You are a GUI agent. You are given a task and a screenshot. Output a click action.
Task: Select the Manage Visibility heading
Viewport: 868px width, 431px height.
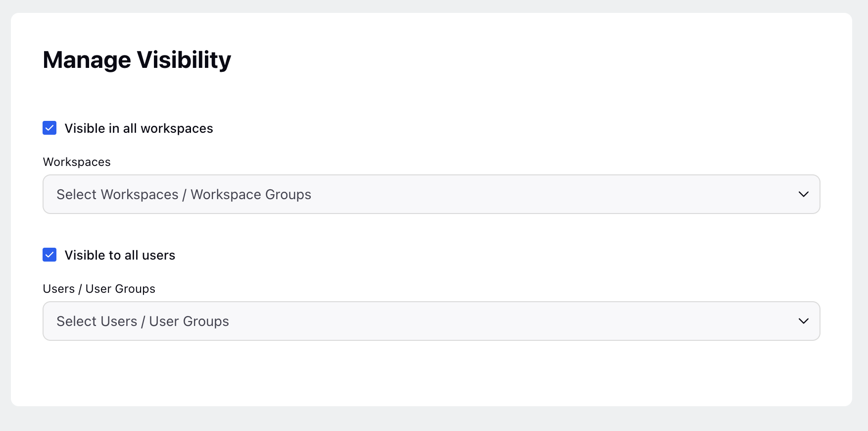pos(137,60)
